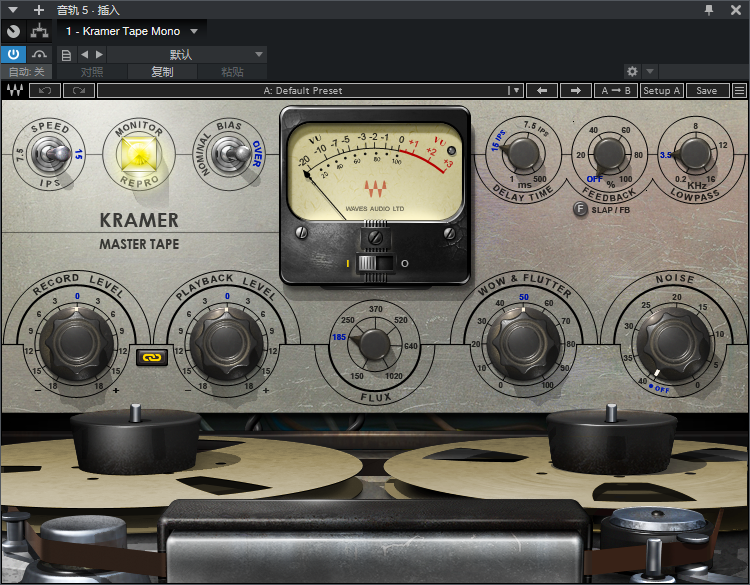Viewport: 750px width, 585px height.
Task: Expand the arrow next to the gear
Action: tap(650, 72)
